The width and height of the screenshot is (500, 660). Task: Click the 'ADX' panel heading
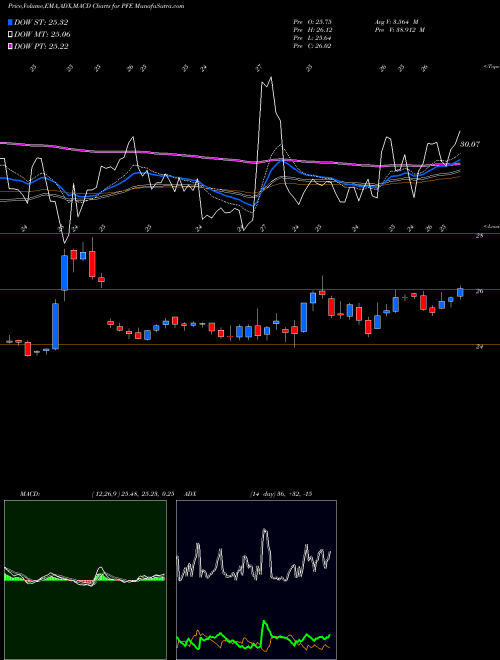click(x=191, y=494)
